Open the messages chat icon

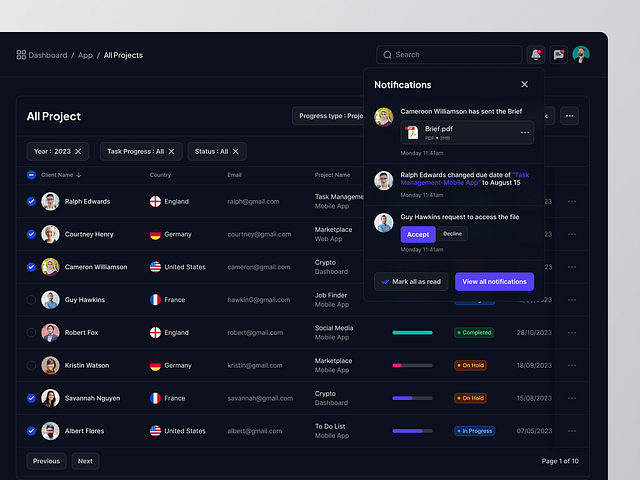(x=559, y=55)
